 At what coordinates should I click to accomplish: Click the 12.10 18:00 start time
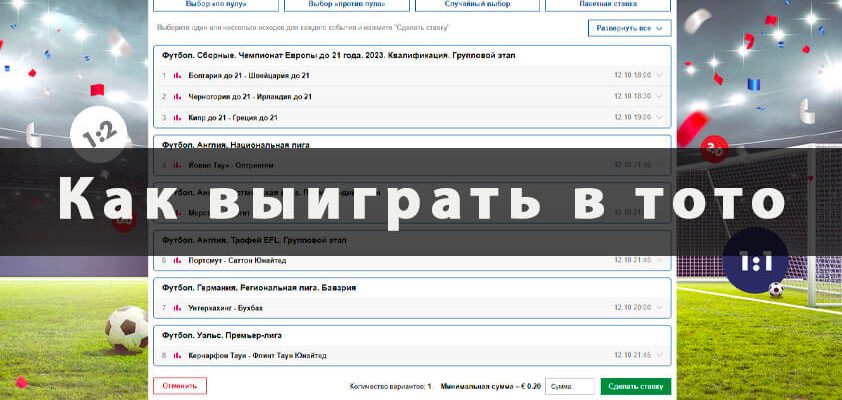(633, 75)
